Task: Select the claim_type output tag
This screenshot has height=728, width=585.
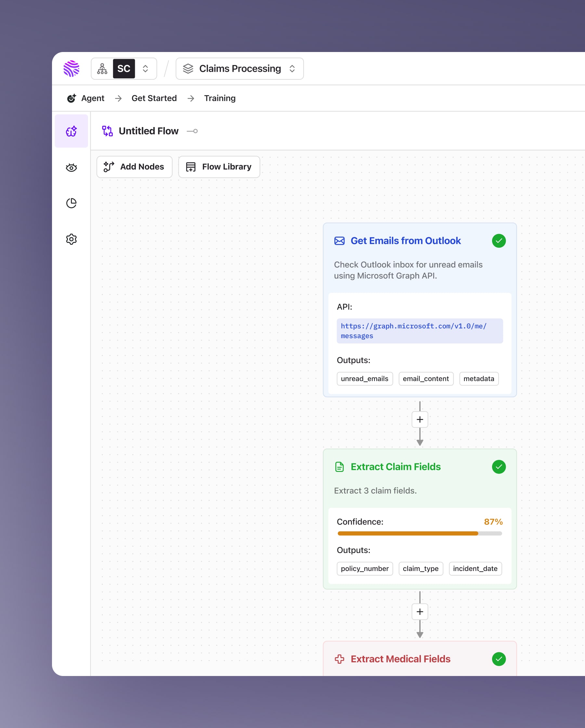Action: pos(421,569)
